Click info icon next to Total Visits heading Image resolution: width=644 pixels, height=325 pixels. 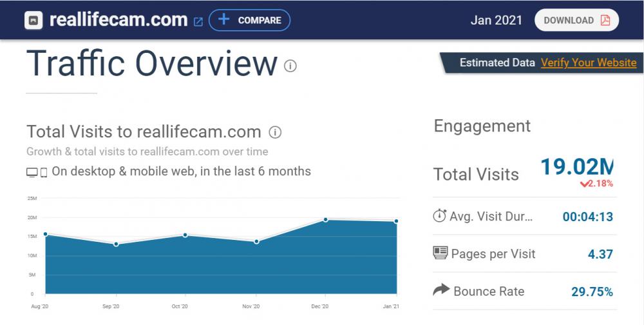coord(275,133)
